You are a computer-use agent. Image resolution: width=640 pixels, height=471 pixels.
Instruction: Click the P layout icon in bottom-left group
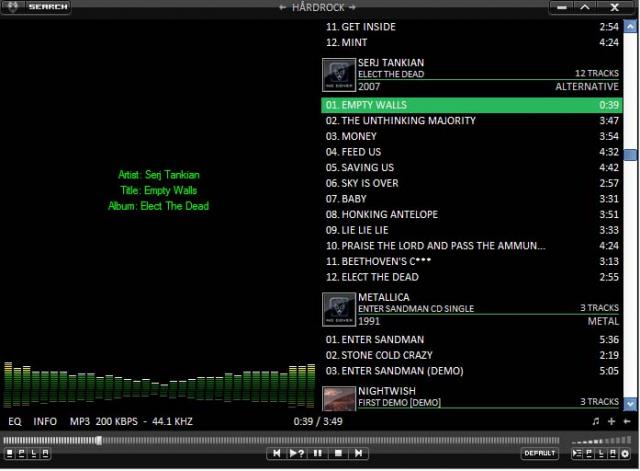click(x=22, y=453)
